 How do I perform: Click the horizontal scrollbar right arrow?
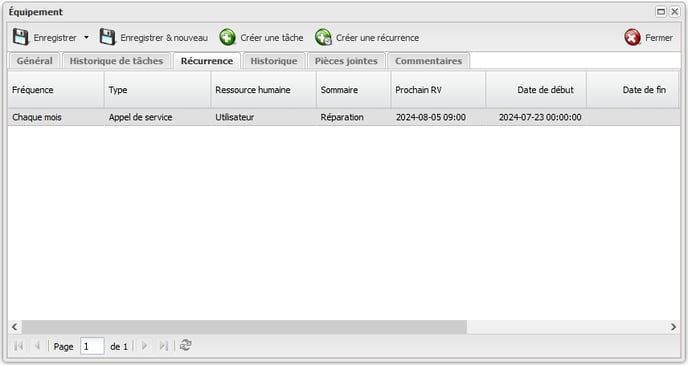pos(674,327)
